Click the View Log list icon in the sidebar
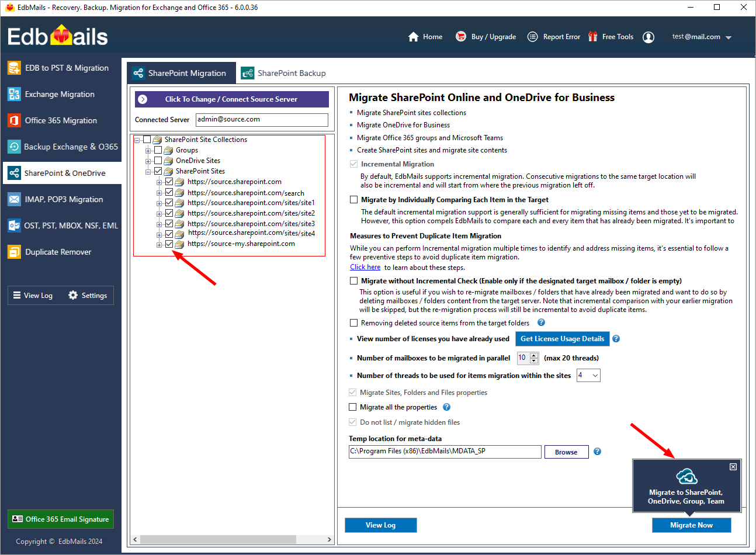 [x=17, y=295]
